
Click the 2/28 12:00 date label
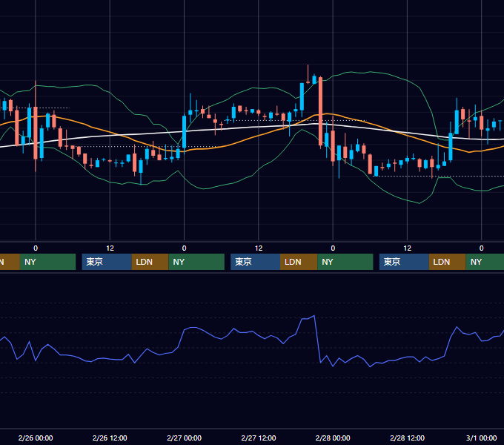pos(407,438)
